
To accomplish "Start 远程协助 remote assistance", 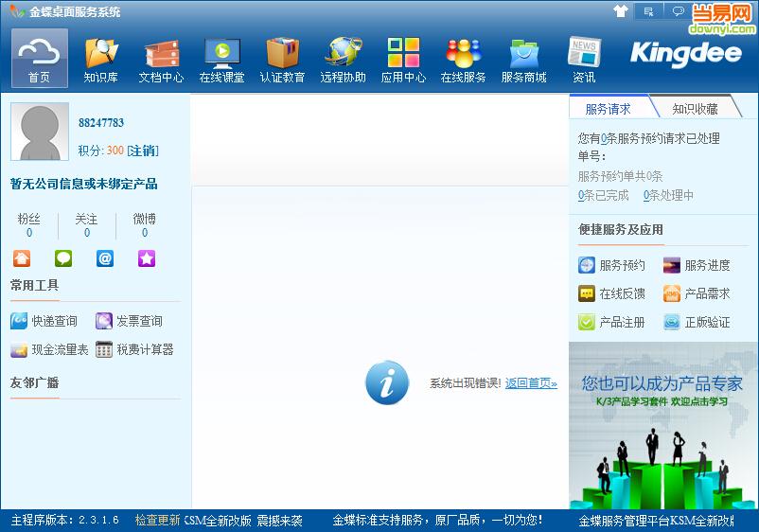I will 343,60.
